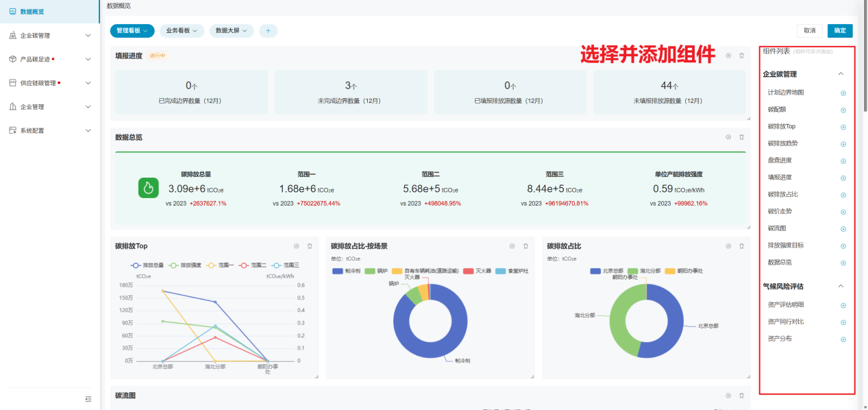Viewport: 868px width, 410px height.
Task: Open the 管理看板 dropdown
Action: (132, 31)
